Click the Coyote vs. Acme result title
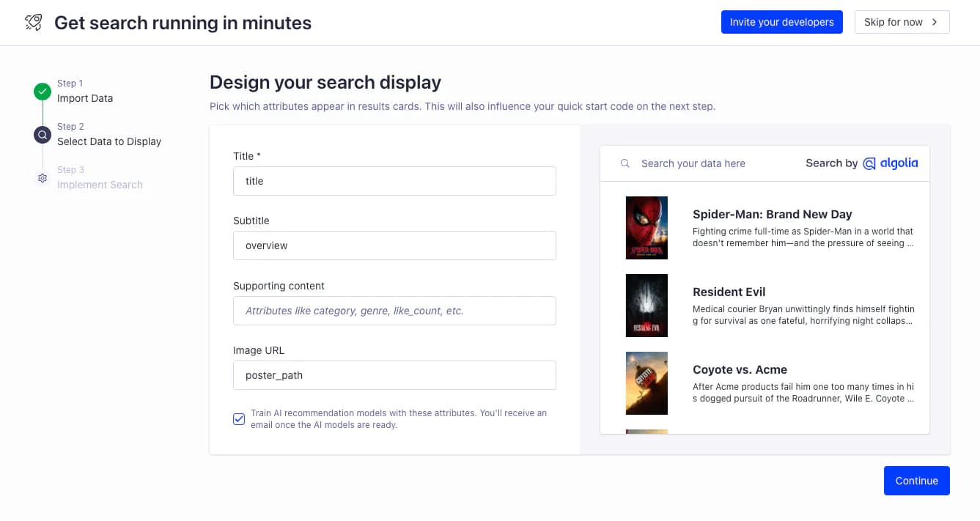 point(740,369)
